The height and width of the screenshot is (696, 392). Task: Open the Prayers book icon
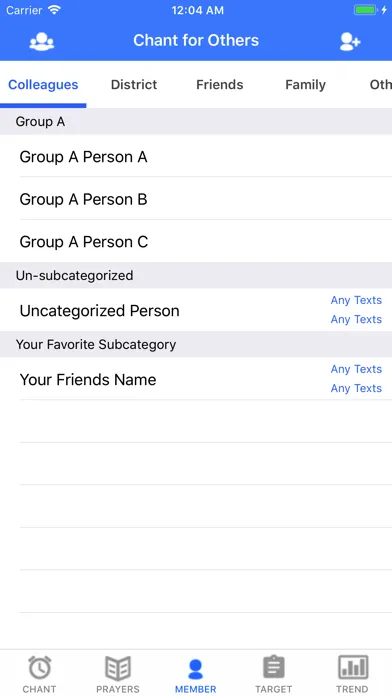pyautogui.click(x=118, y=668)
